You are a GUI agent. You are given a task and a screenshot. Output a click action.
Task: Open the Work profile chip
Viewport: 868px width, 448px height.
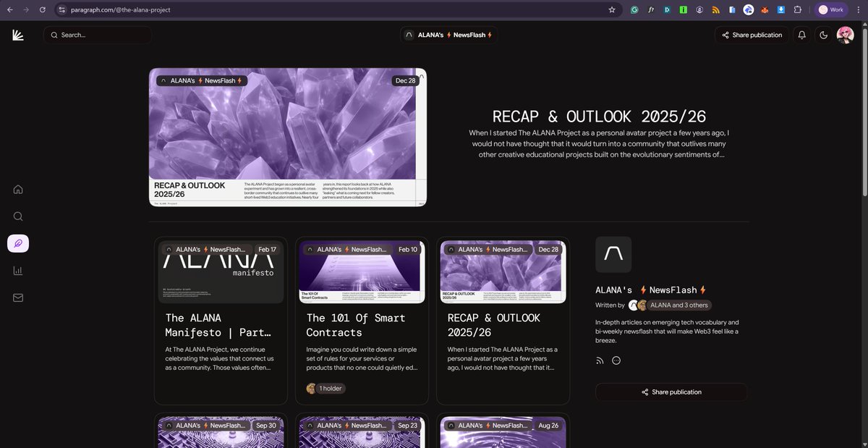831,9
